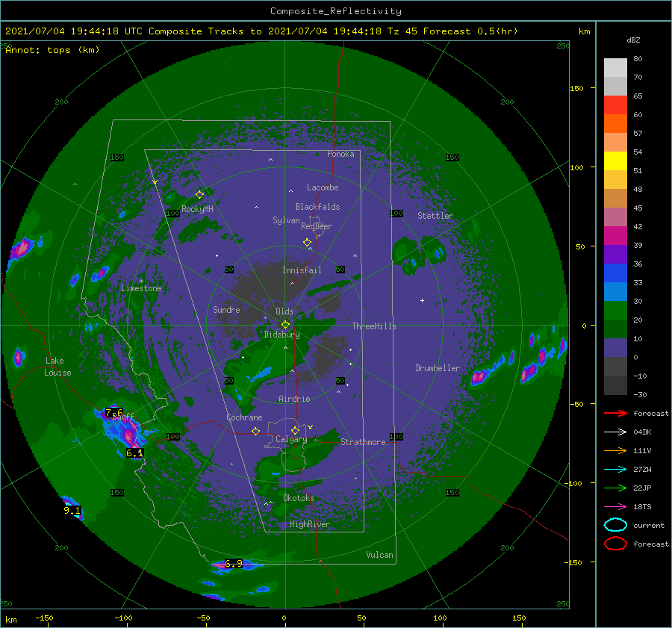Viewport: 672px width, 628px height.
Task: Click the 'Tz 45' threshold text in header
Action: coord(402,31)
